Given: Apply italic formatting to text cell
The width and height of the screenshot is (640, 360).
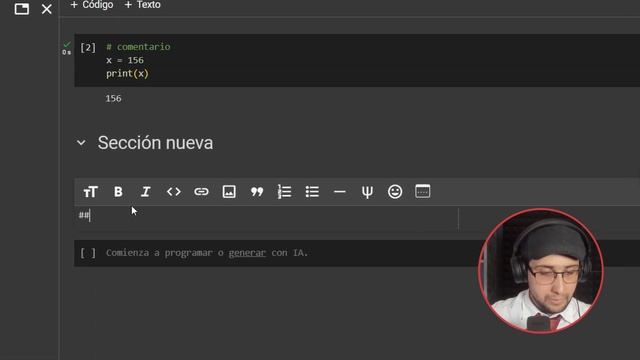Looking at the screenshot, I should coord(146,192).
